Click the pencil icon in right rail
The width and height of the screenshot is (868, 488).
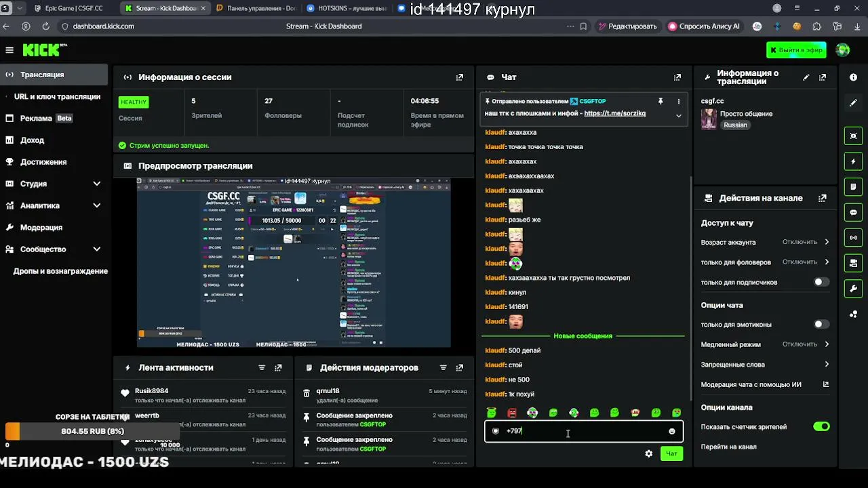(x=853, y=103)
